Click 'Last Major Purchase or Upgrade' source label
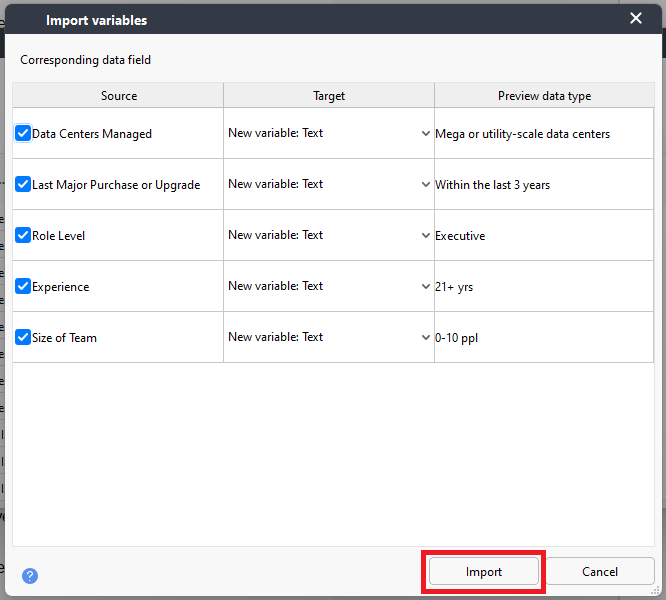This screenshot has width=666, height=600. point(116,185)
